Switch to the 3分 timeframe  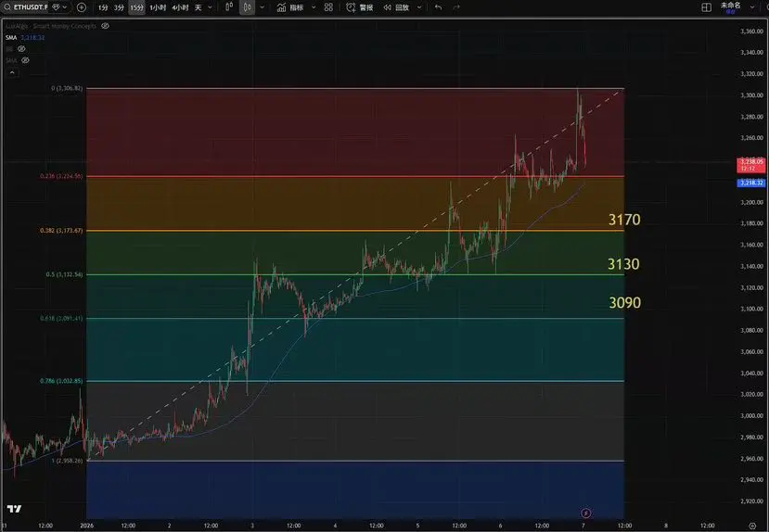(x=119, y=7)
